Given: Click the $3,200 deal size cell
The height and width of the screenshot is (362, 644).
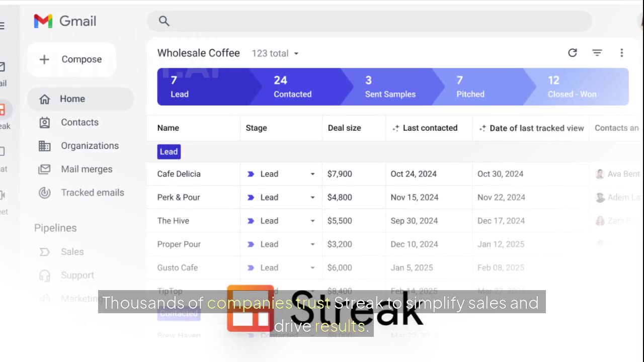Looking at the screenshot, I should coord(340,244).
